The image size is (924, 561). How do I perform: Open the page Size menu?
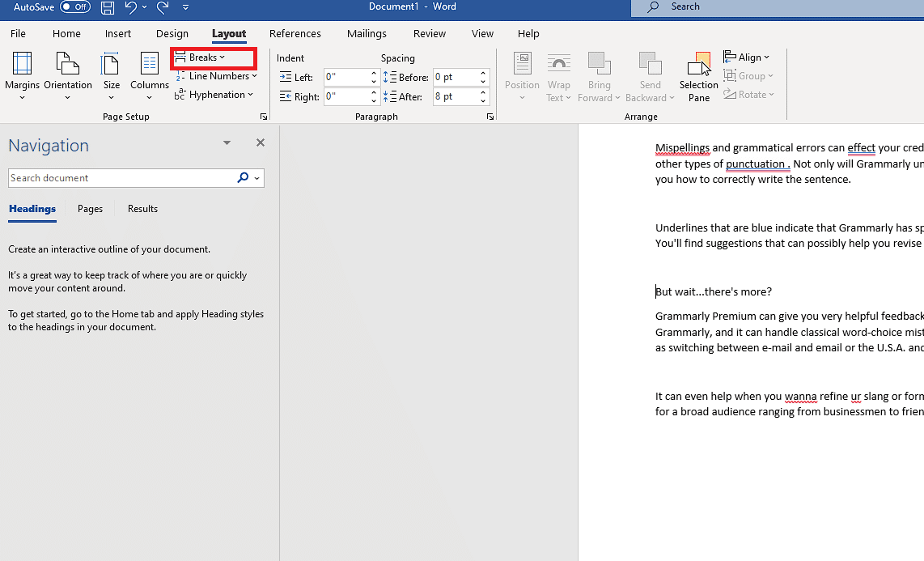point(111,76)
